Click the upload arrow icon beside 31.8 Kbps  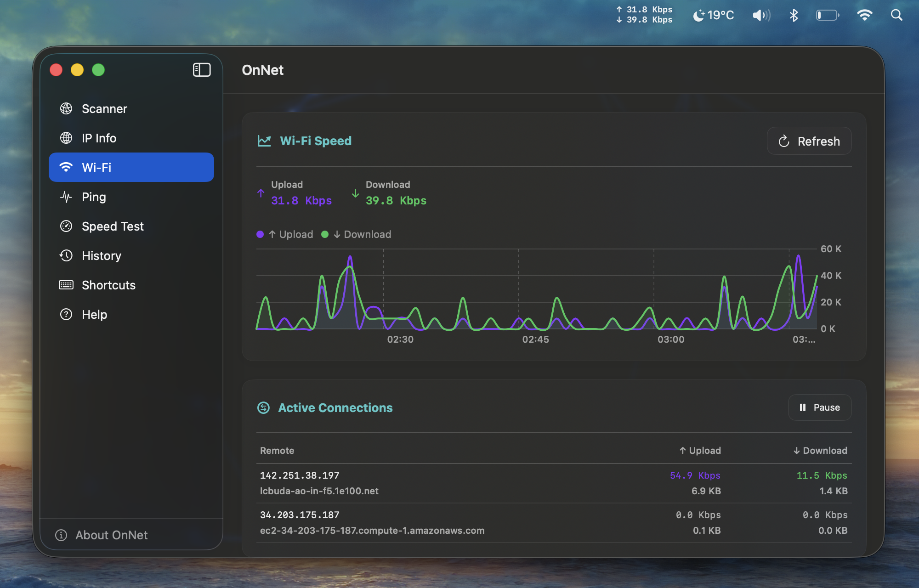[261, 193]
